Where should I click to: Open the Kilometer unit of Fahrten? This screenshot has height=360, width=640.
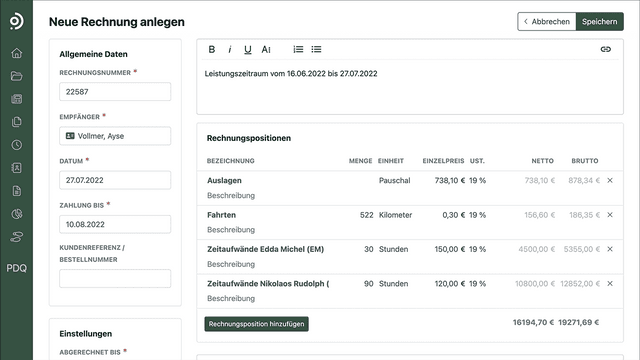tap(395, 215)
